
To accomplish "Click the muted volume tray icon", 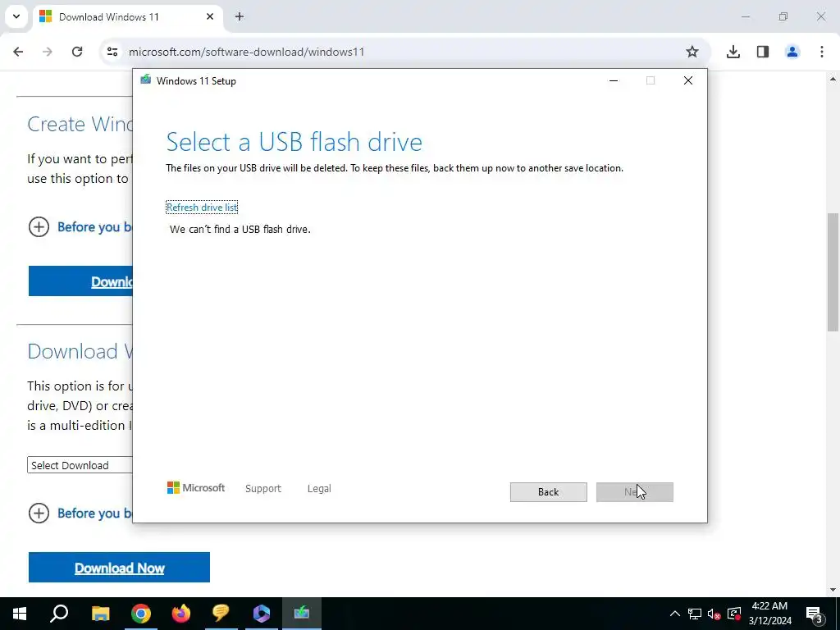I will click(714, 614).
